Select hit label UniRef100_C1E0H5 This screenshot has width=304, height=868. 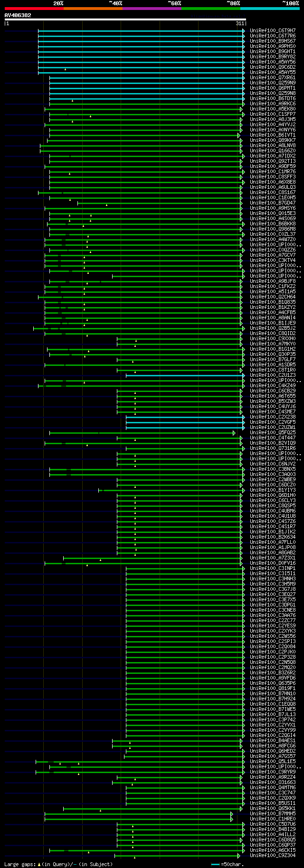click(x=273, y=198)
